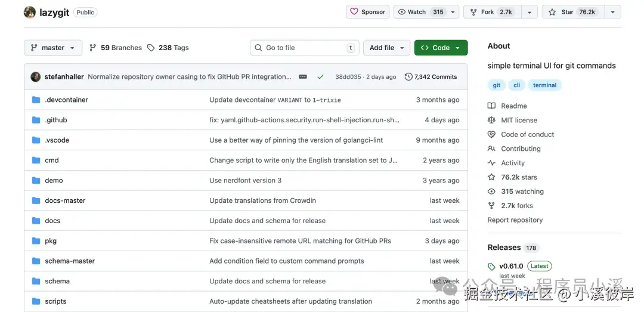
Task: Click the folder icon beside demo
Action: [x=36, y=180]
